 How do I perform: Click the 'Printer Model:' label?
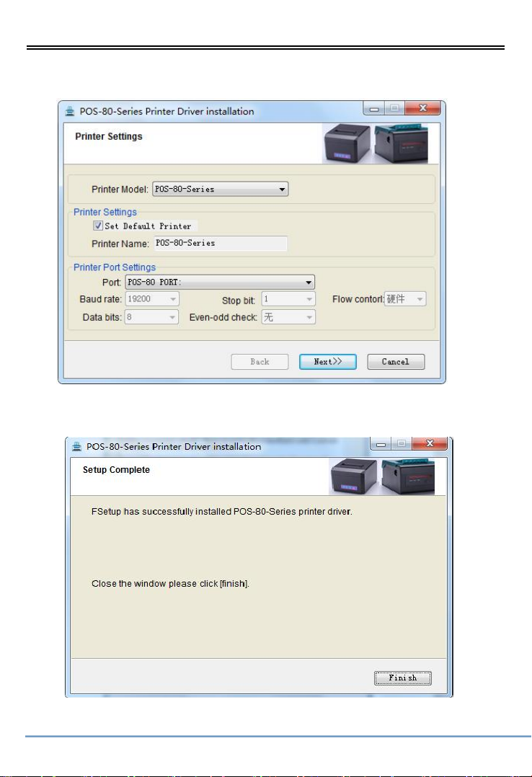coord(120,190)
